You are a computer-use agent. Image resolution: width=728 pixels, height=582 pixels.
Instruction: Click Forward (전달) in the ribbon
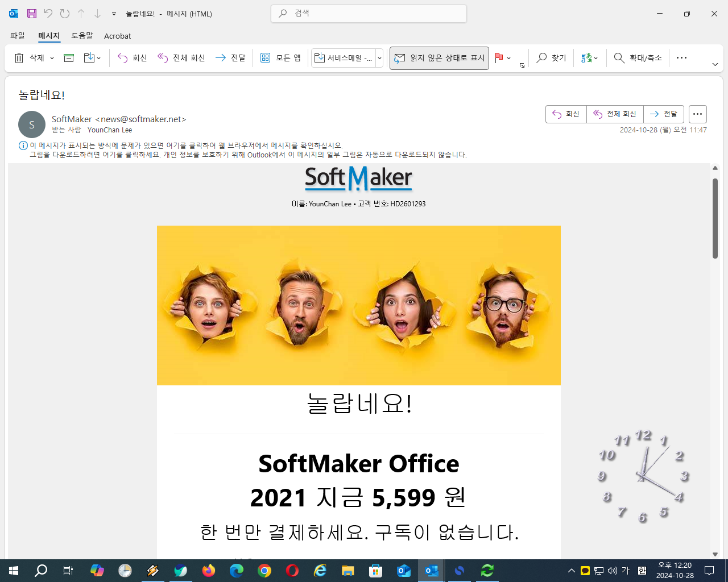click(x=230, y=58)
